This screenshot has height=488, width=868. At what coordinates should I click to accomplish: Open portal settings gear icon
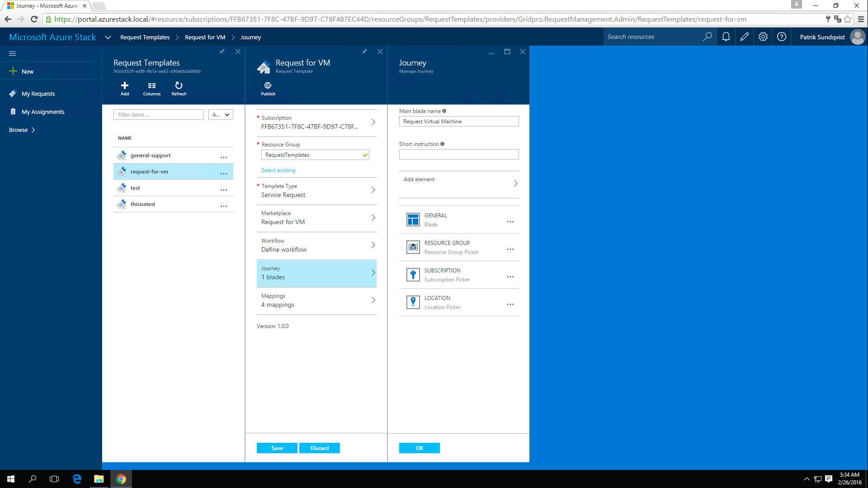pyautogui.click(x=763, y=37)
